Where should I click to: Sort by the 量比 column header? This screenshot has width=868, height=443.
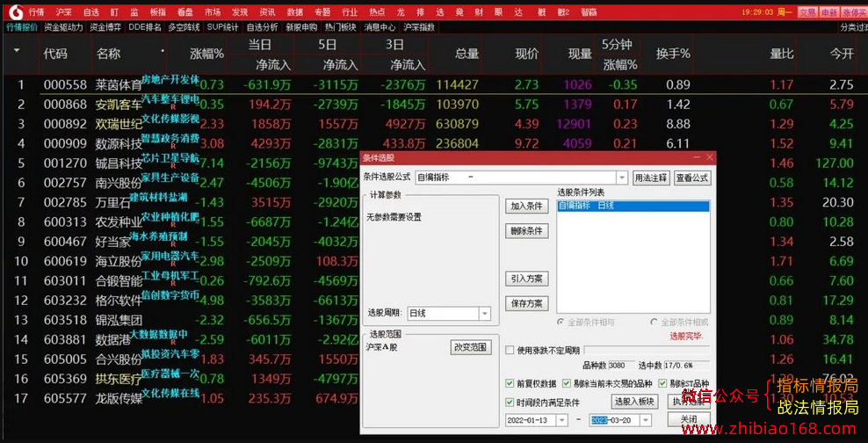[x=782, y=54]
